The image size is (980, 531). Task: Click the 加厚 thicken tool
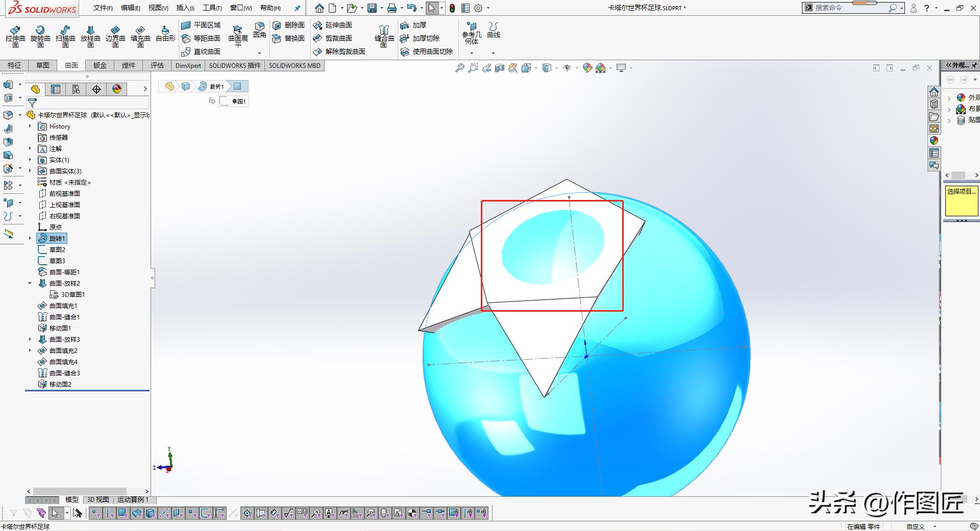(x=413, y=25)
